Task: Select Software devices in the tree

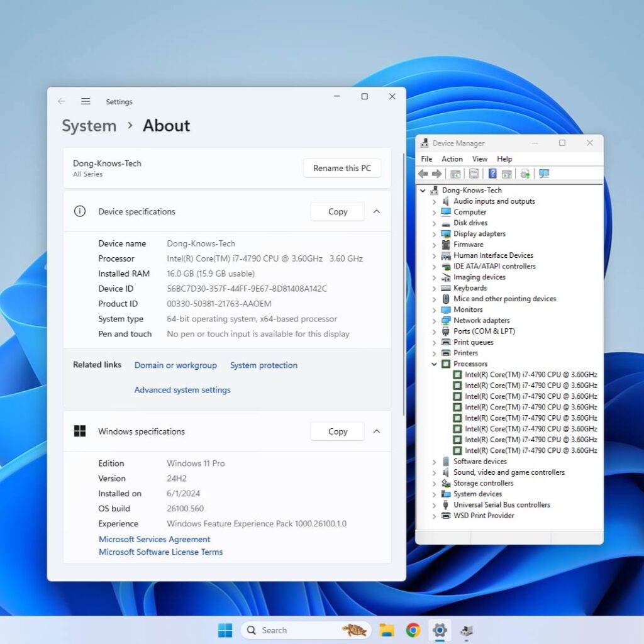Action: coord(480,461)
